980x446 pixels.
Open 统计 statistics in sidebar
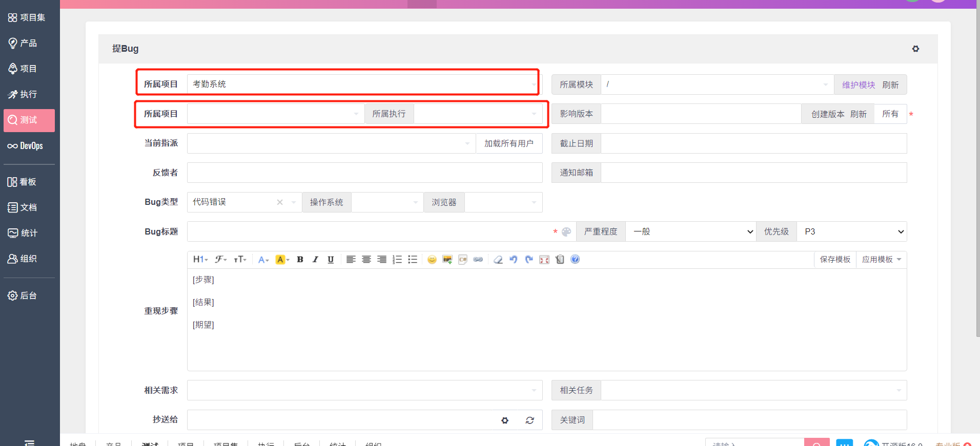(23, 233)
